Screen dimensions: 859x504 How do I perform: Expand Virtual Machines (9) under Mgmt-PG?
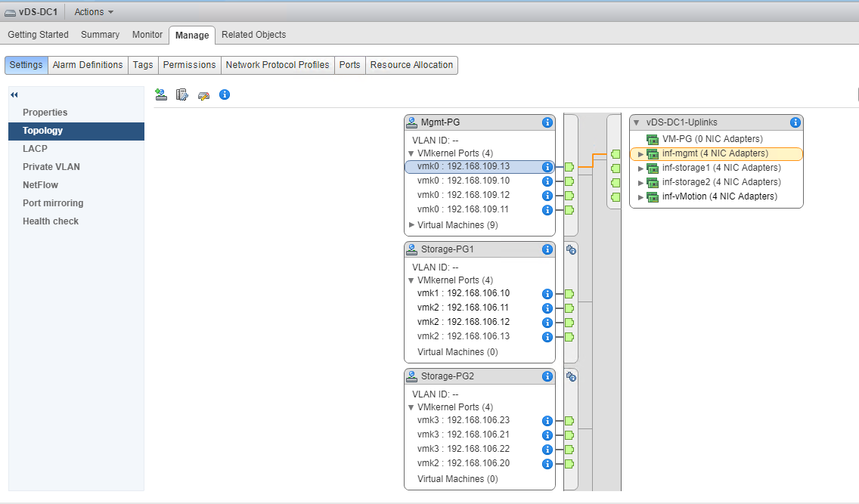(x=412, y=225)
